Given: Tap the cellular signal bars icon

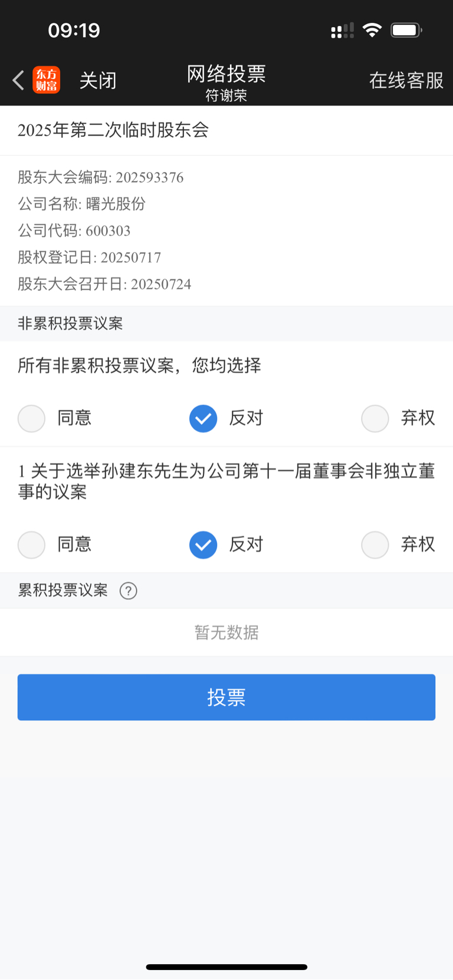Looking at the screenshot, I should tap(342, 31).
